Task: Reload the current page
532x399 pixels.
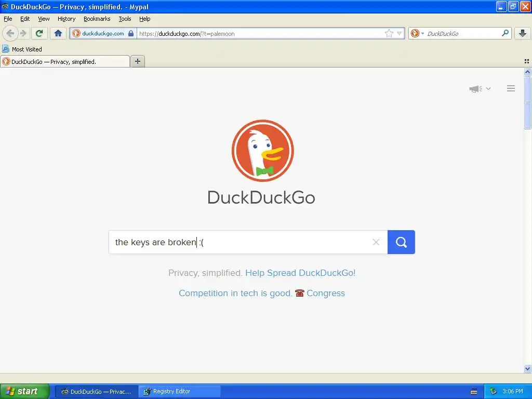Action: (39, 33)
